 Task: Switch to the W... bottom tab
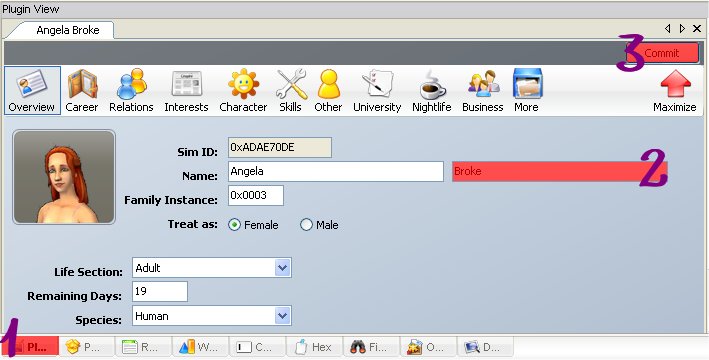tap(201, 347)
